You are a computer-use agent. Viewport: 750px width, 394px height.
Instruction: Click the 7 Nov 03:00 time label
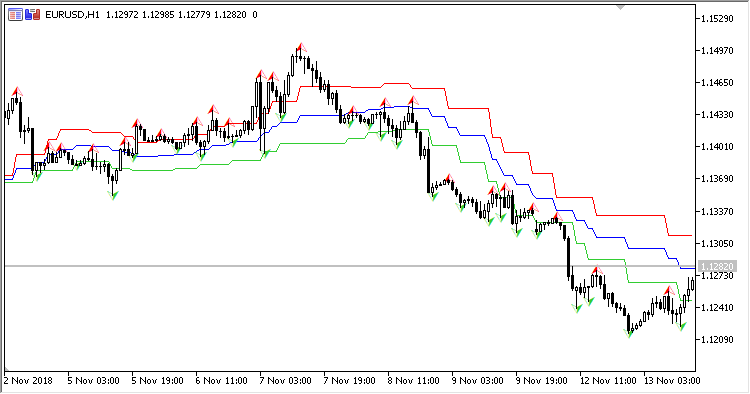pyautogui.click(x=286, y=381)
